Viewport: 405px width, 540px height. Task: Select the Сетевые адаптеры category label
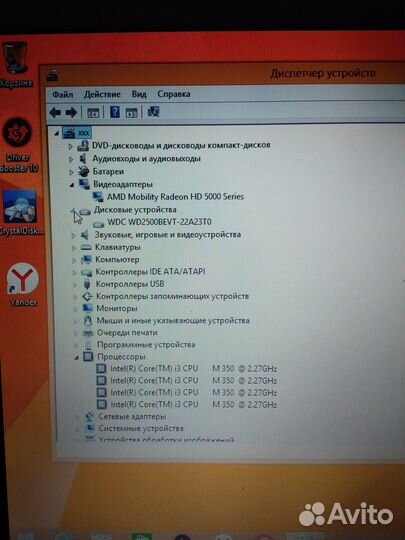(x=132, y=417)
